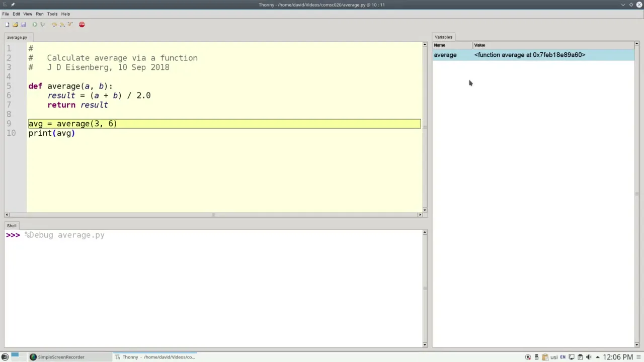
Task: Click the panel hamburger settings icon
Action: point(638,357)
